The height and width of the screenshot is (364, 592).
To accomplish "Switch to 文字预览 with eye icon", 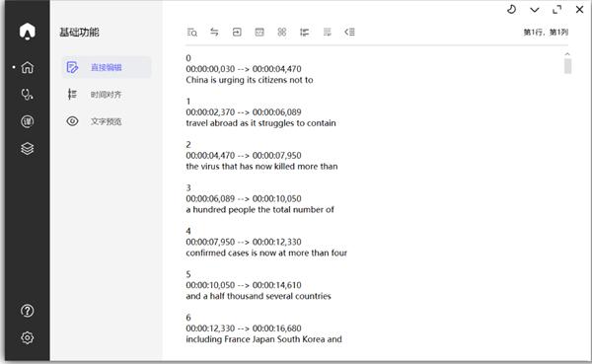I will (107, 121).
